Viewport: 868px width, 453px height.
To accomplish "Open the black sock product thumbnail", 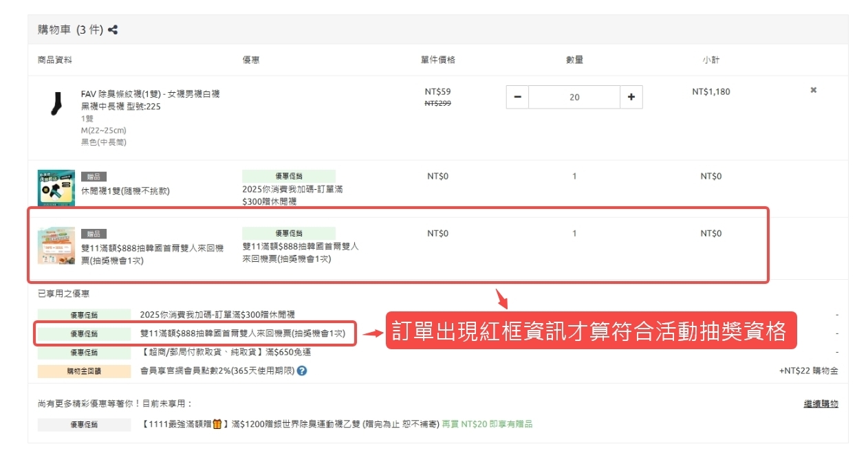I will click(56, 103).
